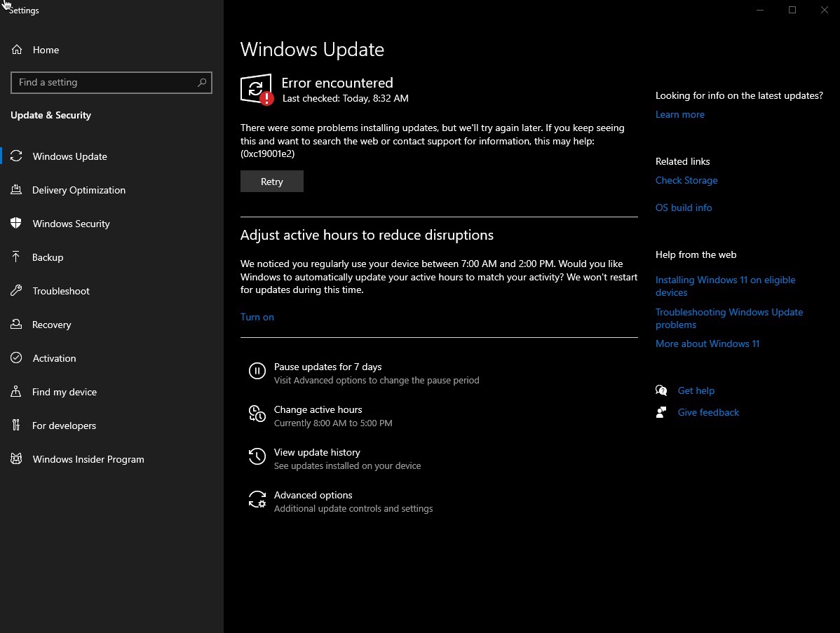Click the Windows Security shield icon
The height and width of the screenshot is (633, 840).
tap(16, 224)
